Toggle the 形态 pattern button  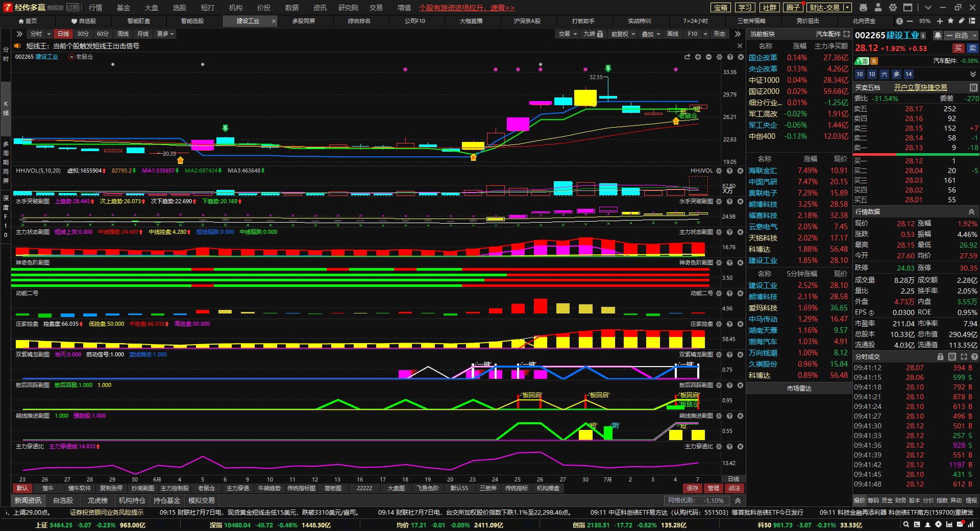coord(719,34)
